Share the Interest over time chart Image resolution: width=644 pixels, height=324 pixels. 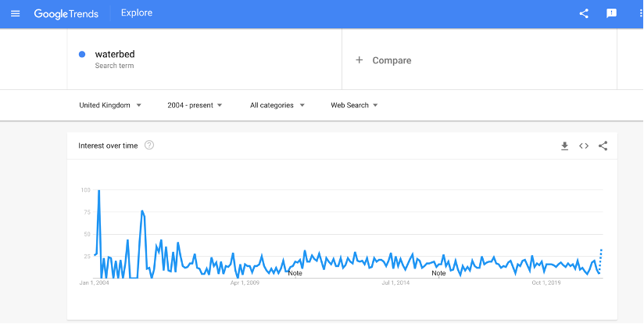(x=603, y=146)
